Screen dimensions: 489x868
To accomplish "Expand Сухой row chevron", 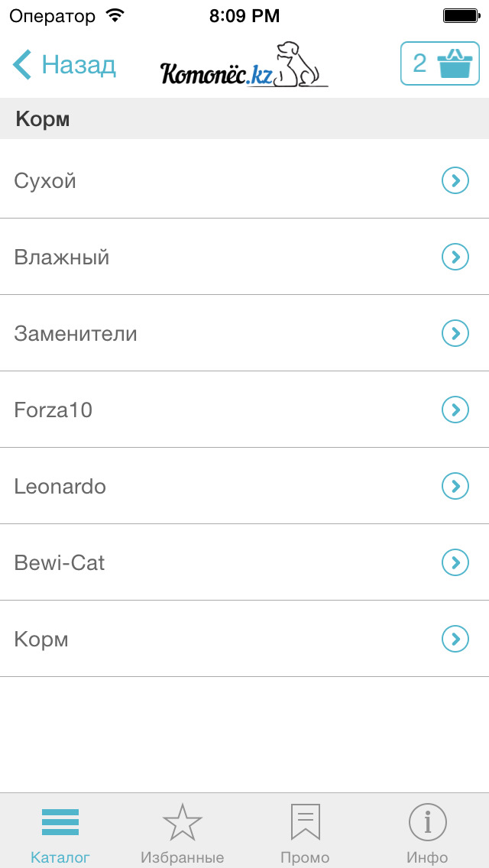I will click(x=455, y=180).
